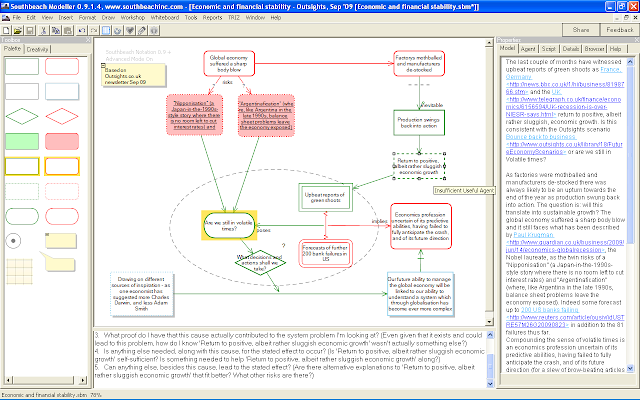This screenshot has width=640, height=400.
Task: Open the '200 US banks failing' link
Action: click(x=549, y=310)
